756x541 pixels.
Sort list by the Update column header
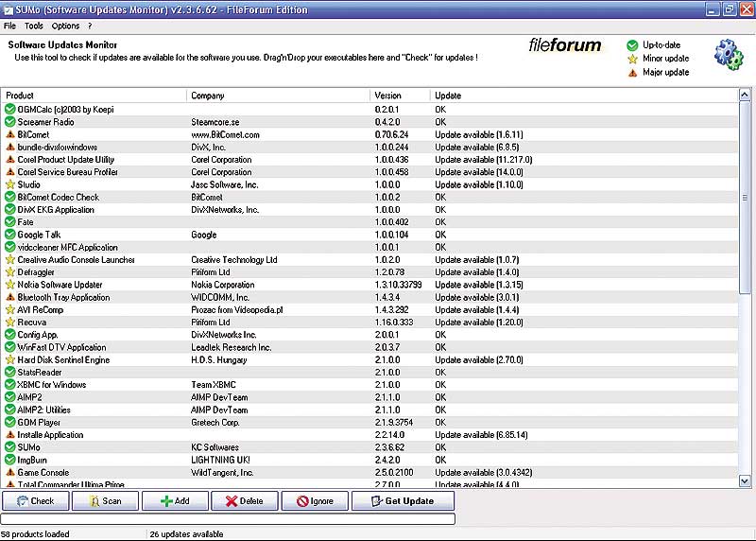pyautogui.click(x=584, y=96)
